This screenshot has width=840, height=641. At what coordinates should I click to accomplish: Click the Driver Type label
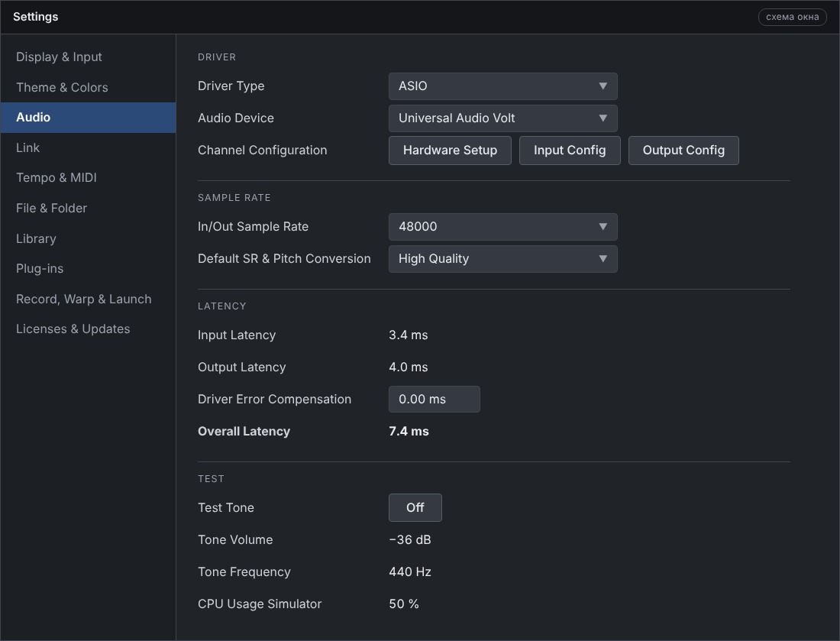pyautogui.click(x=231, y=86)
